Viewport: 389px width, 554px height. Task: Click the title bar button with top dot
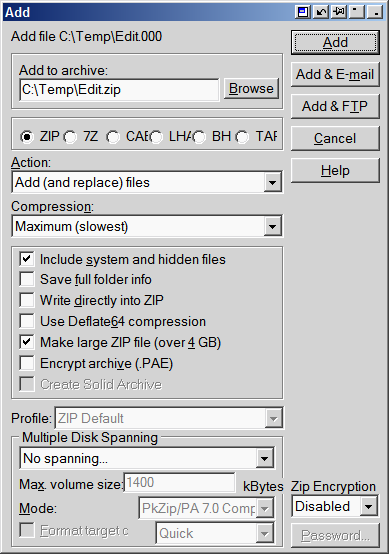(x=357, y=12)
